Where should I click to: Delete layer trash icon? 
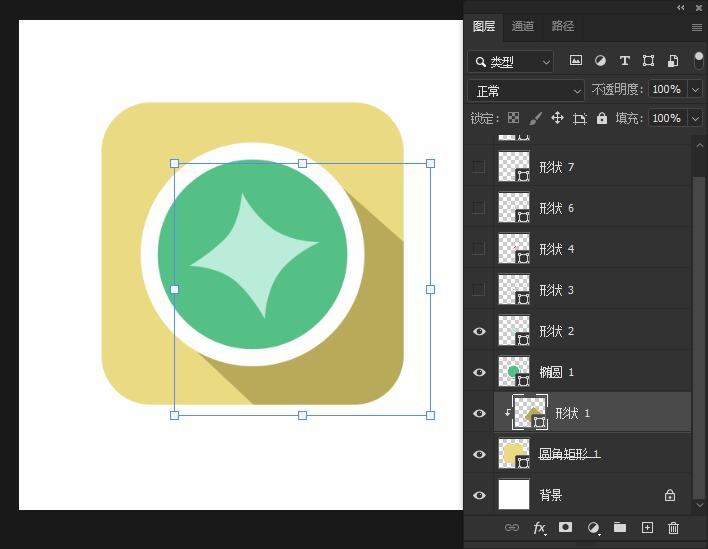pos(673,527)
